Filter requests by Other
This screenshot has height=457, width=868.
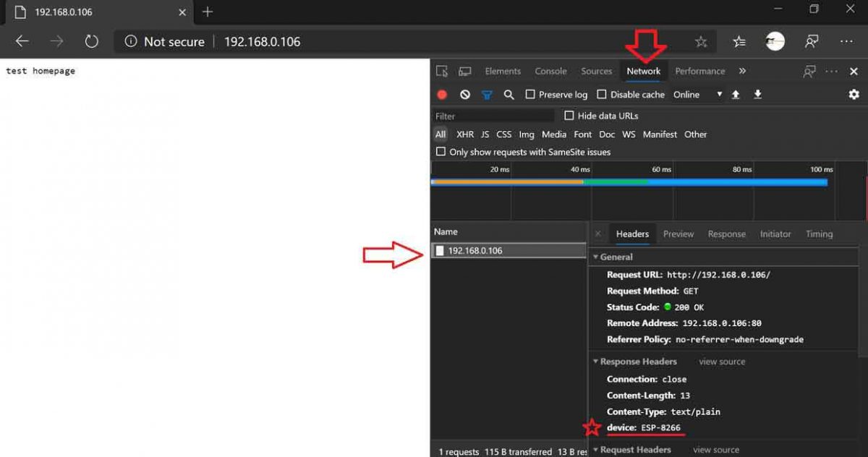pyautogui.click(x=696, y=134)
